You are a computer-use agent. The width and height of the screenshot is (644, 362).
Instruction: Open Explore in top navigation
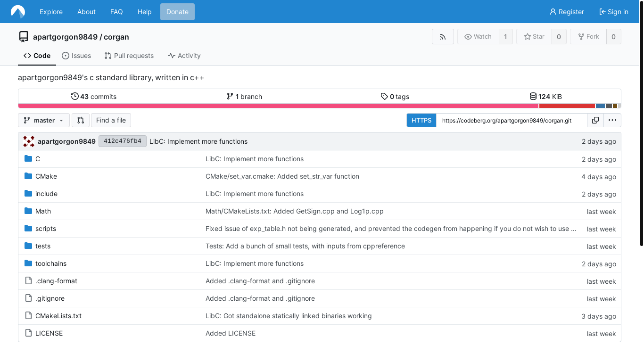tap(51, 12)
